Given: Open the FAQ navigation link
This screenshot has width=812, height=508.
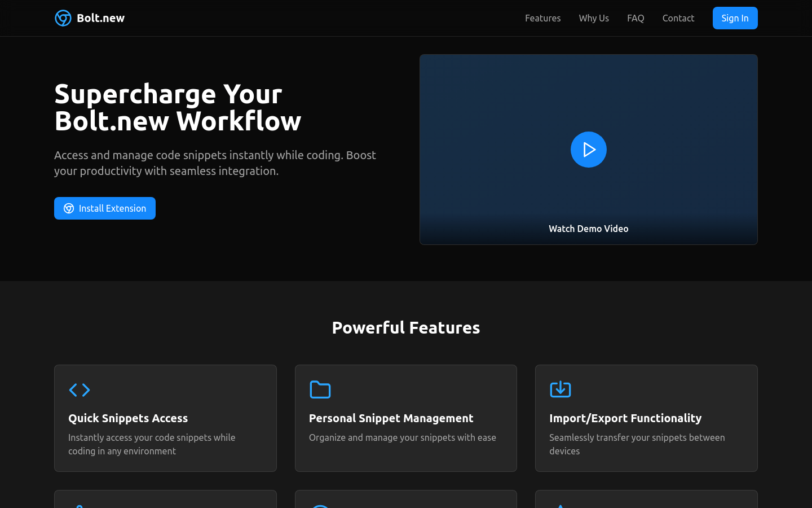Looking at the screenshot, I should pyautogui.click(x=636, y=18).
